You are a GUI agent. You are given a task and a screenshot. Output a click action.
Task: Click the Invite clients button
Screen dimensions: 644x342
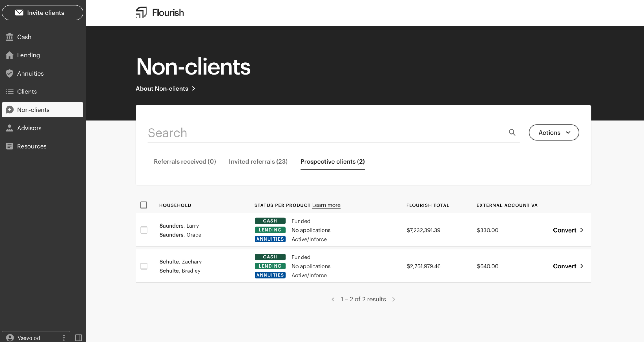coord(43,12)
